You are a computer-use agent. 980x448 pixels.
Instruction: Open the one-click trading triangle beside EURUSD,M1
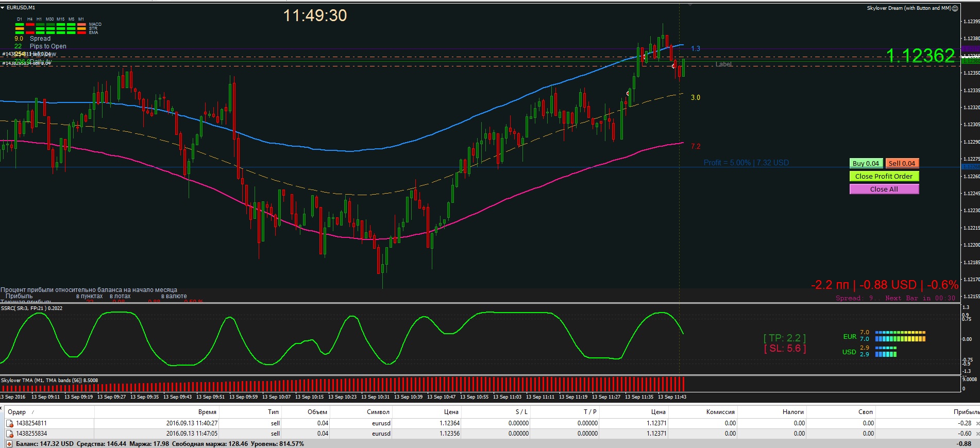[x=3, y=8]
